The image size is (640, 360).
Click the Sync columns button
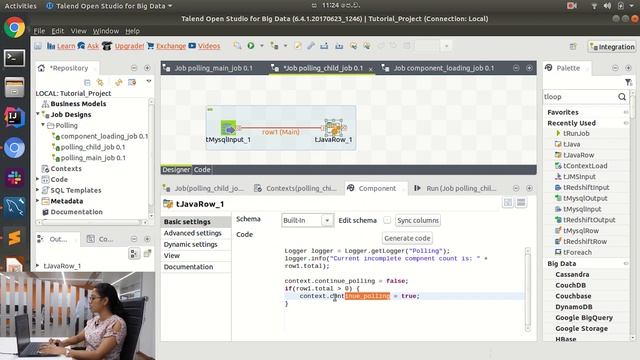point(418,220)
